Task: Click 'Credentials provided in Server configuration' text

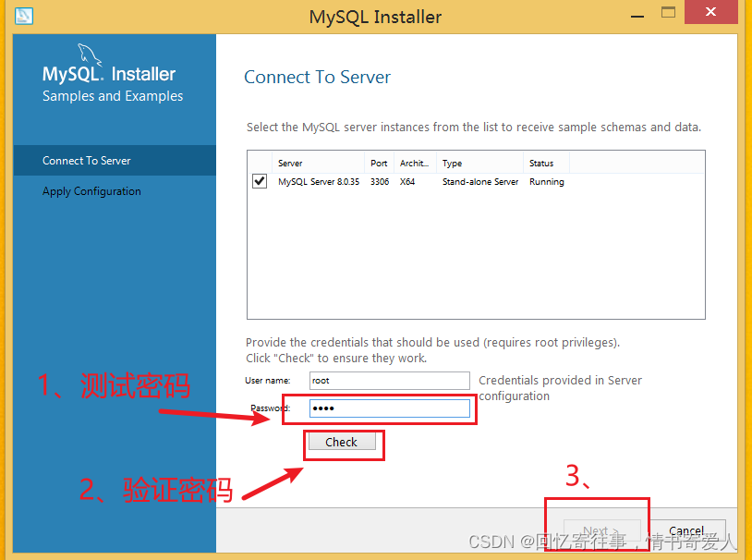Action: 560,388
